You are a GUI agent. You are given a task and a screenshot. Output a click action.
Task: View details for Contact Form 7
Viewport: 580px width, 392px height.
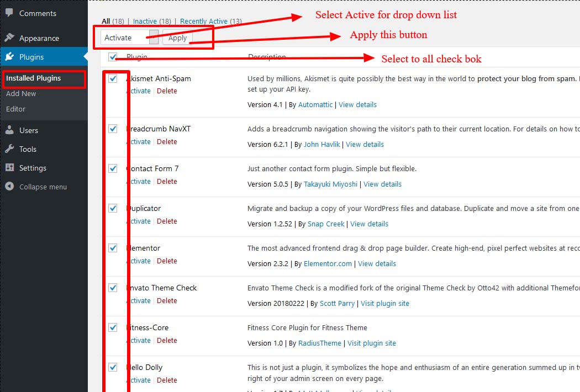click(x=382, y=184)
